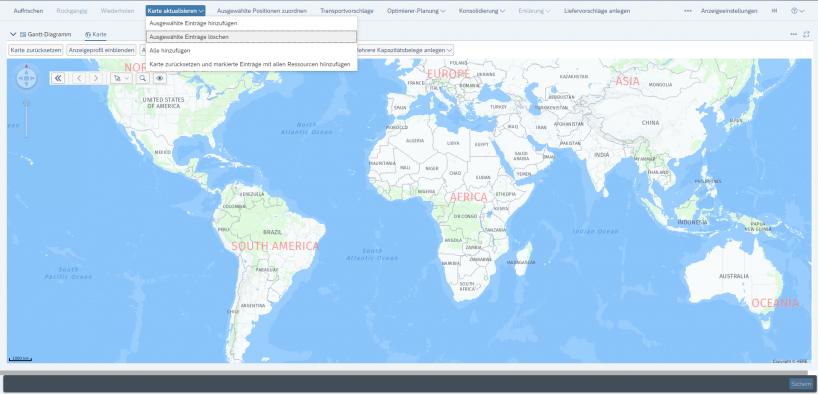
Task: Go to the next map view
Action: point(95,78)
